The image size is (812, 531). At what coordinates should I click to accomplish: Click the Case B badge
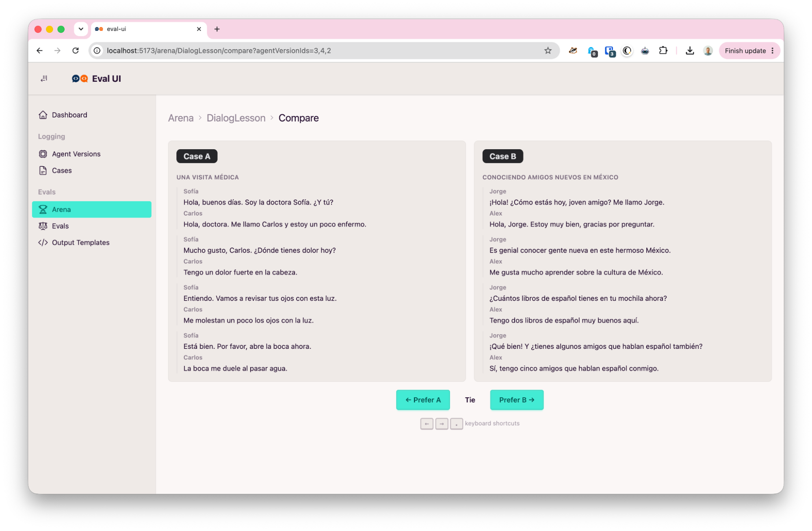[x=502, y=156]
